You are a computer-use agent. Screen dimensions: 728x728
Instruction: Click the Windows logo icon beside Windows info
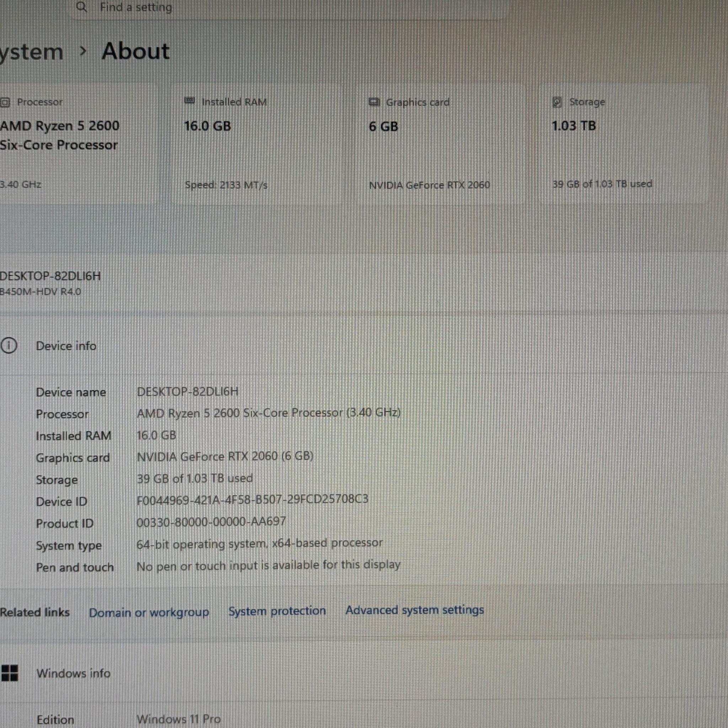(x=10, y=673)
